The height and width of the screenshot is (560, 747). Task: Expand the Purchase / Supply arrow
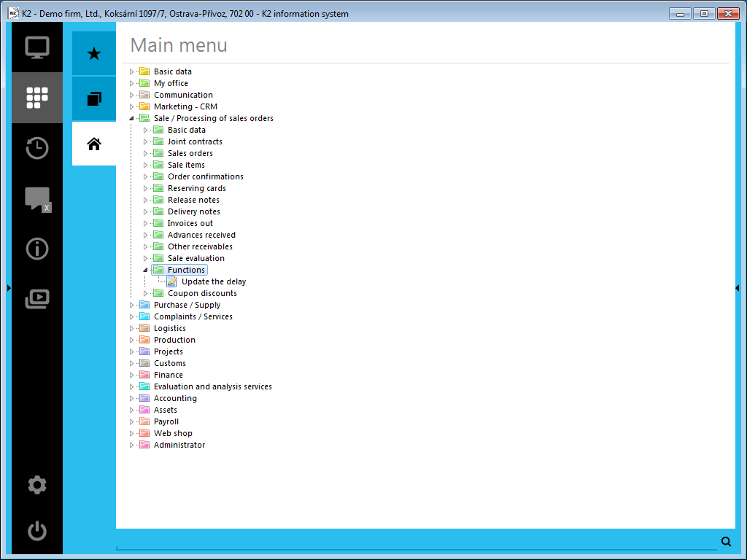coord(132,306)
